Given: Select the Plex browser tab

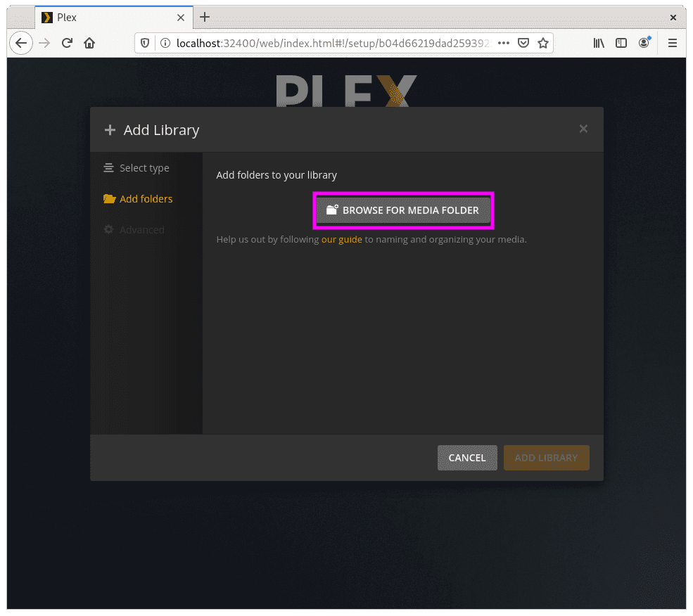Looking at the screenshot, I should pos(114,18).
